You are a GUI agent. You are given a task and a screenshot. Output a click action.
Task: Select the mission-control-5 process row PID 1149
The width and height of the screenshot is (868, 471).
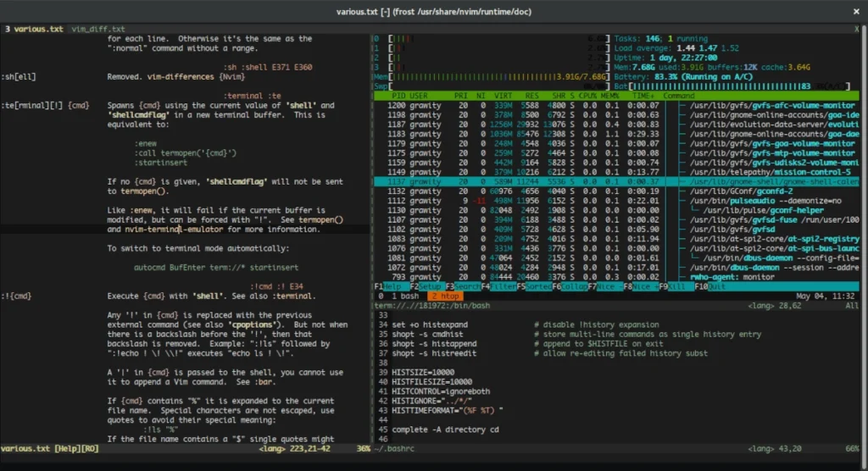coord(617,172)
